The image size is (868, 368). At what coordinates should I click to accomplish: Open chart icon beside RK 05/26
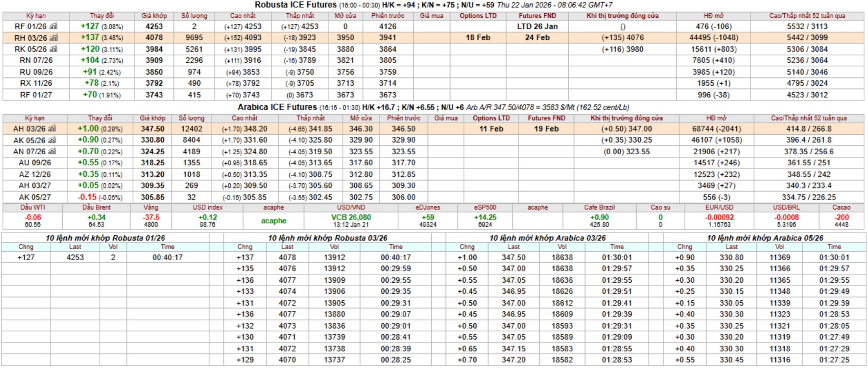pyautogui.click(x=53, y=49)
